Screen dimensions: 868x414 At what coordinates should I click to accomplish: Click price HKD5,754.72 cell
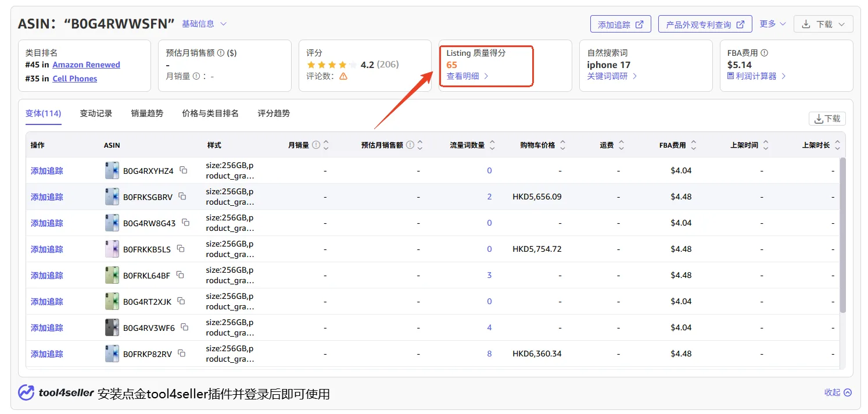(x=537, y=249)
